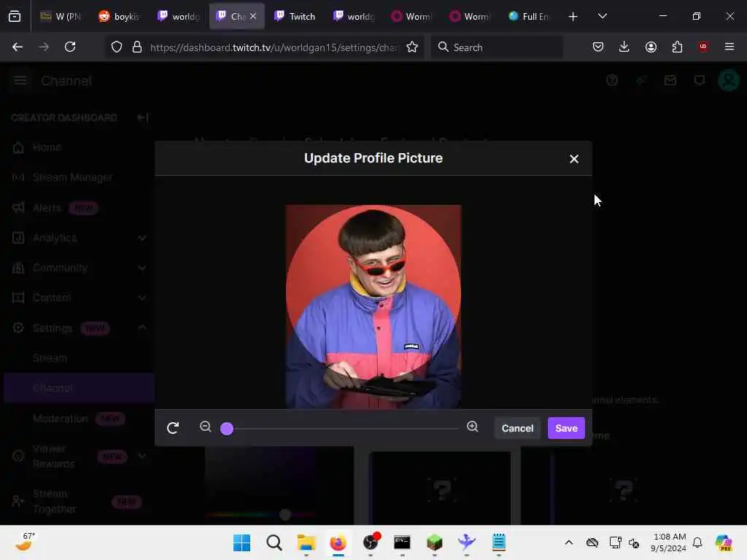Close the current Cha tab
Screen dimensions: 747x560
coord(253,16)
